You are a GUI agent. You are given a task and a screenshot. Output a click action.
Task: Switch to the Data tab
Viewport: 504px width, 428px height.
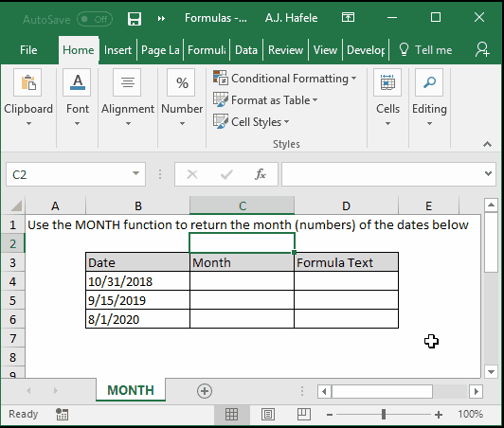point(246,50)
